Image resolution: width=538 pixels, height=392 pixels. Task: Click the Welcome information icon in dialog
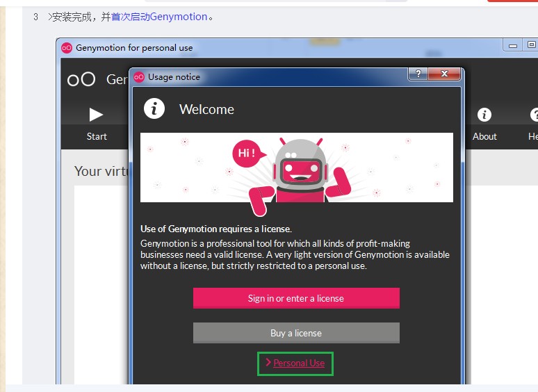pos(154,108)
